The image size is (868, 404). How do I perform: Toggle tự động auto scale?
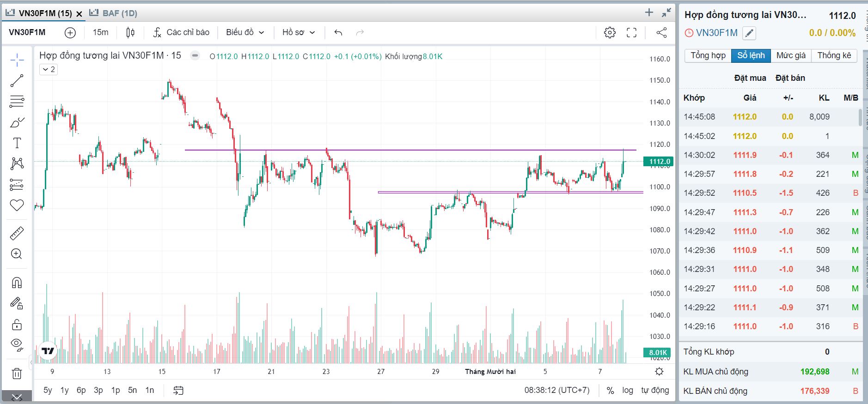click(655, 390)
